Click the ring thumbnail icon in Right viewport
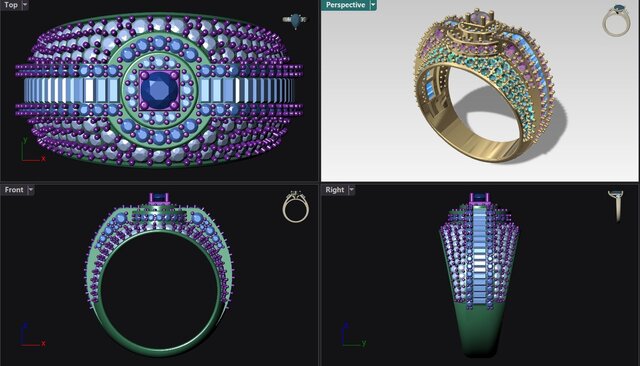This screenshot has width=640, height=366. click(x=616, y=206)
